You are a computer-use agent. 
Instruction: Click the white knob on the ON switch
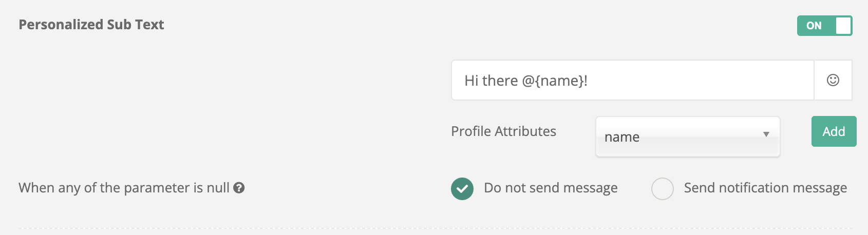pyautogui.click(x=843, y=26)
